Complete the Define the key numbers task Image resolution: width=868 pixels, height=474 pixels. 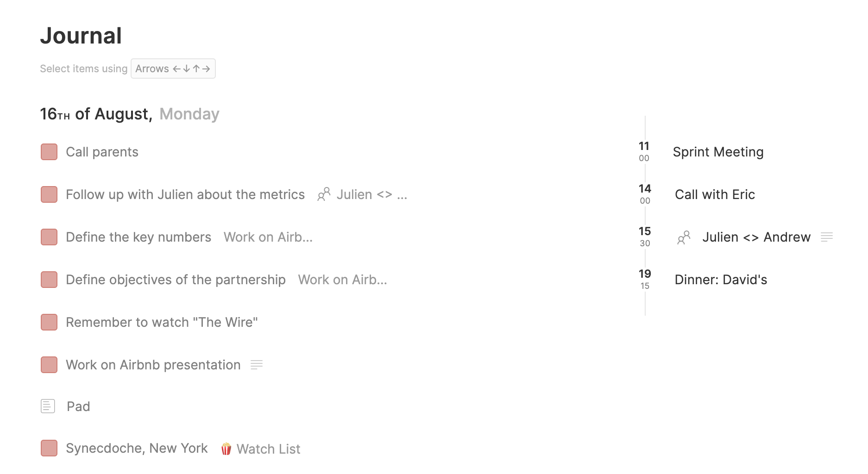pyautogui.click(x=49, y=237)
